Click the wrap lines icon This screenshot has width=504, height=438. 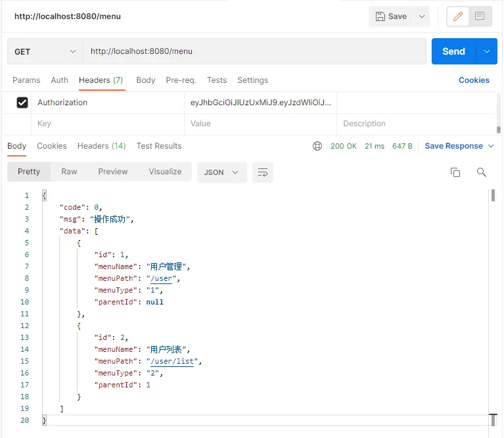pyautogui.click(x=263, y=172)
